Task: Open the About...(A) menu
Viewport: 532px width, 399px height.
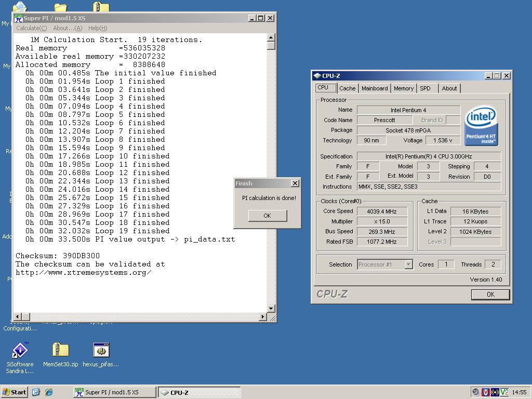Action: pyautogui.click(x=68, y=28)
